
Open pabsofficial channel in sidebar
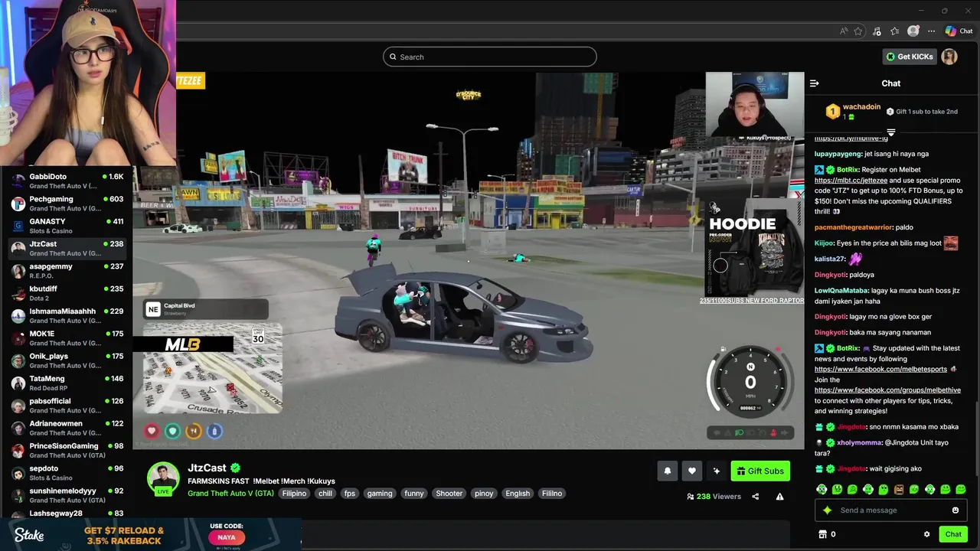[67, 406]
